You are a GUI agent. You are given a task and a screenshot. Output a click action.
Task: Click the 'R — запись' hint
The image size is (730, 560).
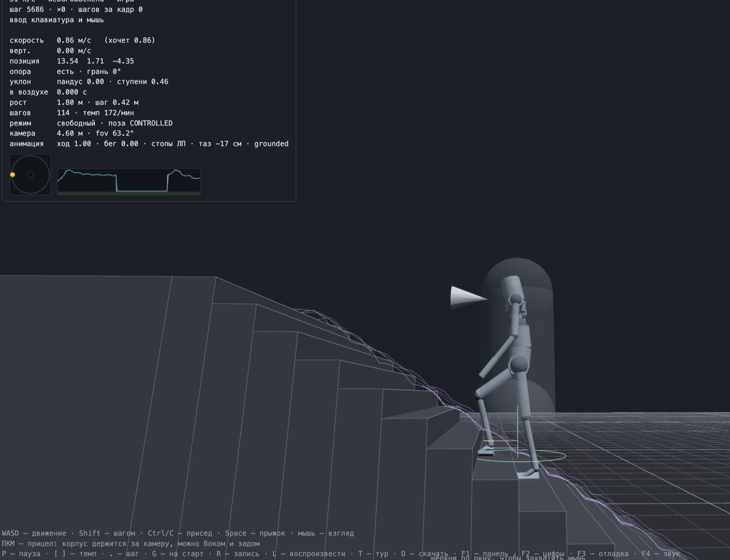(x=238, y=554)
